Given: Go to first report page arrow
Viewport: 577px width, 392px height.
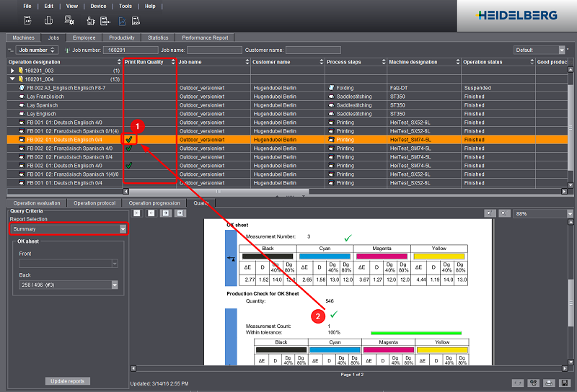Looking at the screenshot, I should pyautogui.click(x=137, y=213).
